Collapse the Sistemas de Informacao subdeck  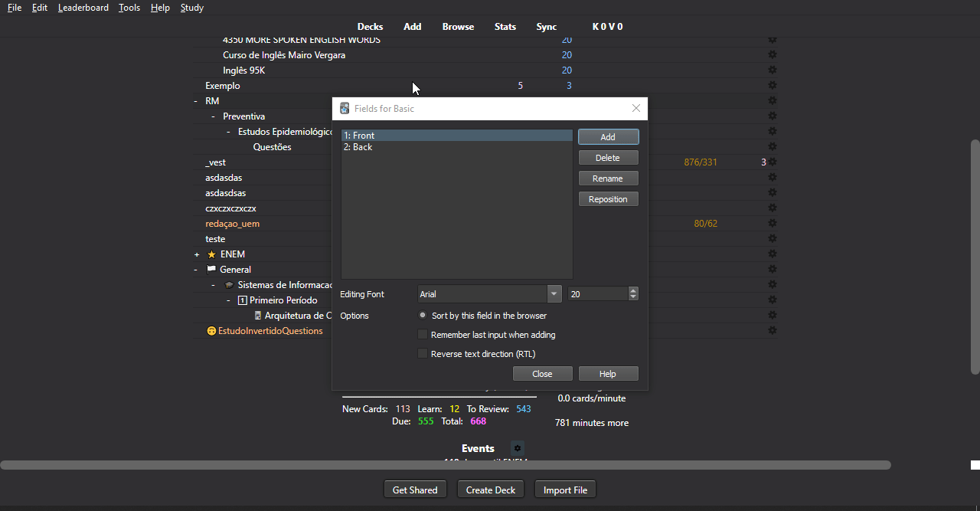(213, 285)
